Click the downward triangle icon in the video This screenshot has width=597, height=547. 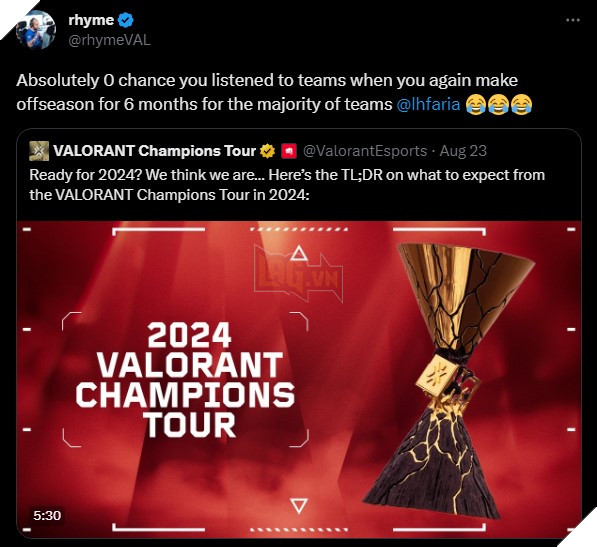(299, 506)
